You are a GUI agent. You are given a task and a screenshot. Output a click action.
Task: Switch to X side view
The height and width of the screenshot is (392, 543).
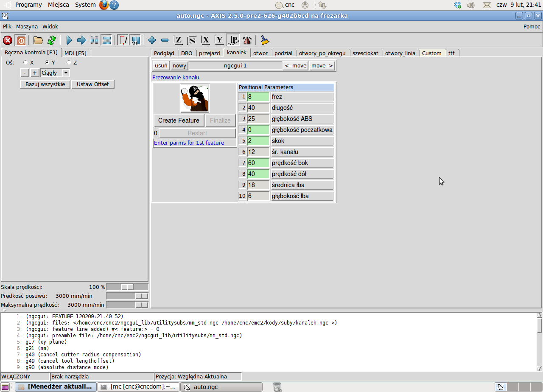pyautogui.click(x=206, y=40)
